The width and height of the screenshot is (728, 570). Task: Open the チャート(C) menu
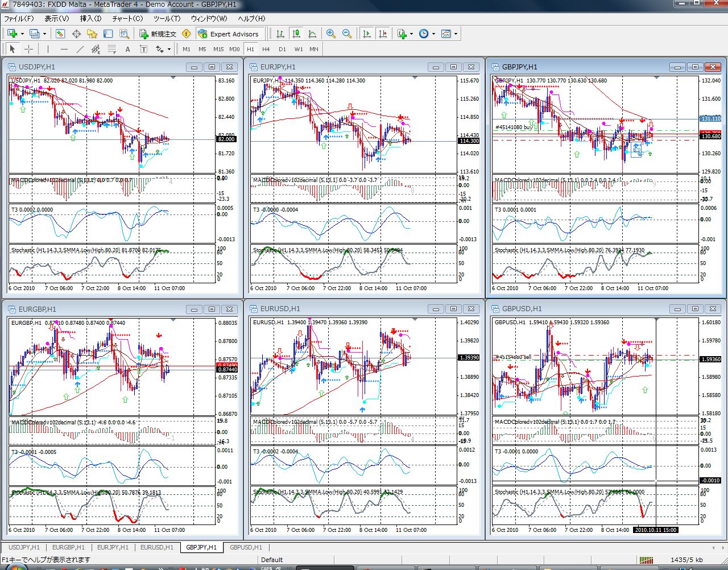[x=127, y=18]
